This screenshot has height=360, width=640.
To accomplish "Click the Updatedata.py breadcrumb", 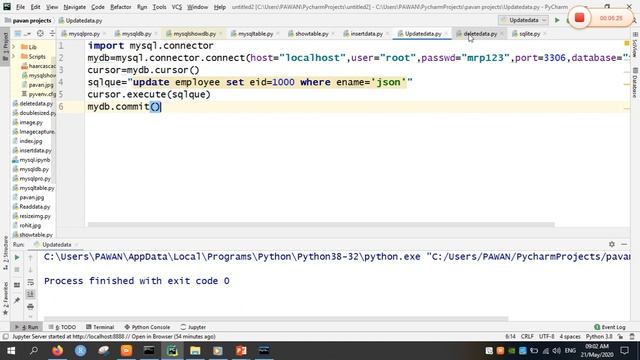I will pos(84,20).
